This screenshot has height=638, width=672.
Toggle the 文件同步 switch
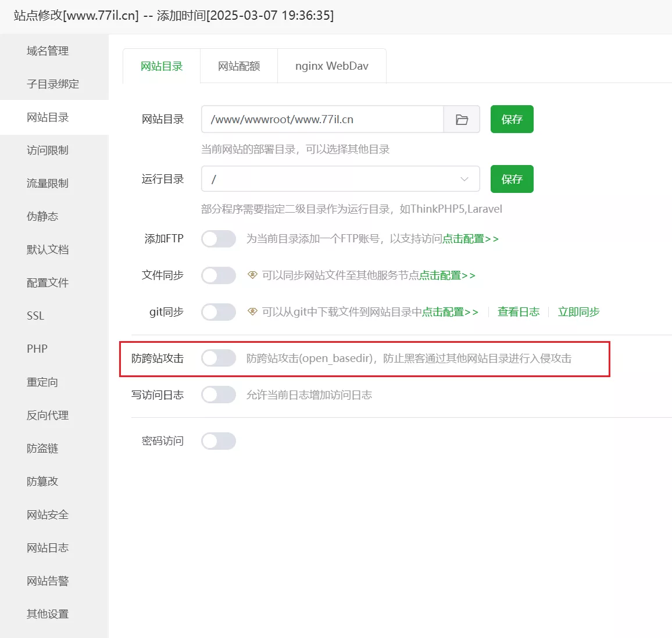point(219,275)
